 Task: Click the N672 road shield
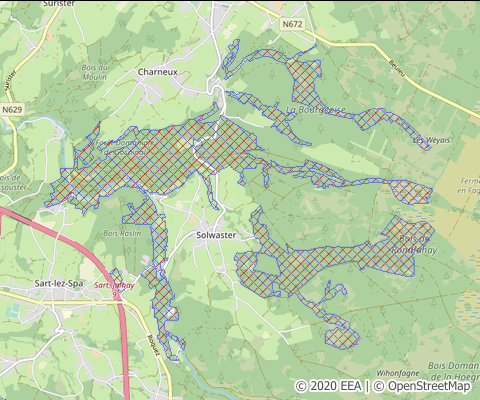(x=292, y=24)
